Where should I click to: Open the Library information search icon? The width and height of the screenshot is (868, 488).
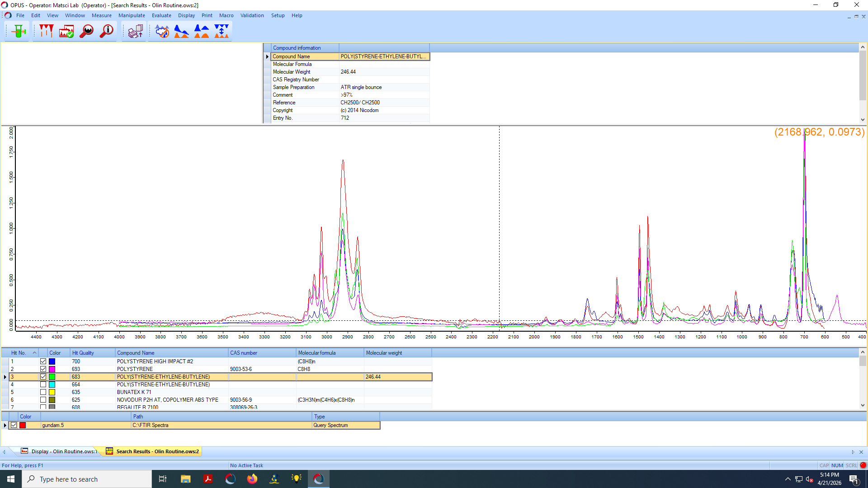coord(107,31)
